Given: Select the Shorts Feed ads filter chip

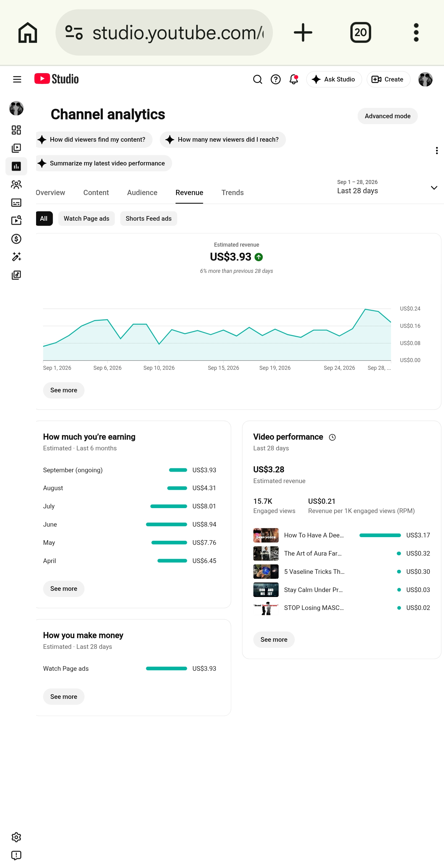Looking at the screenshot, I should coord(148,219).
